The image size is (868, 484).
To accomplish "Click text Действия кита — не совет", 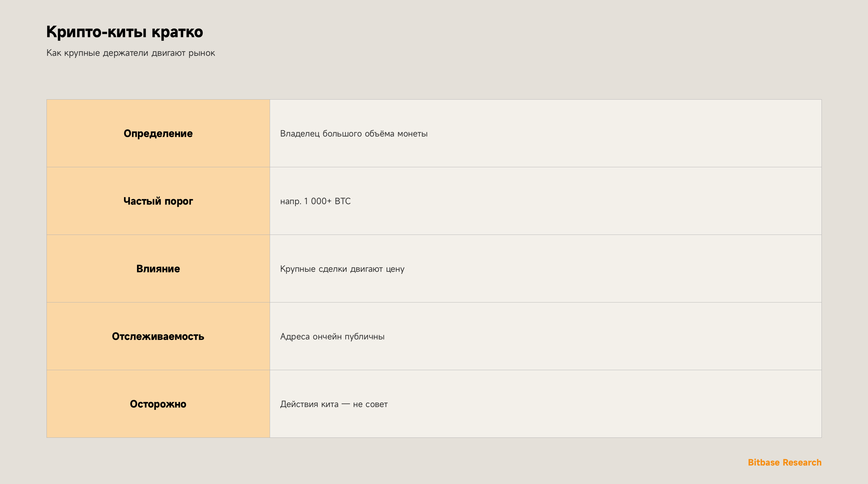I will click(334, 404).
